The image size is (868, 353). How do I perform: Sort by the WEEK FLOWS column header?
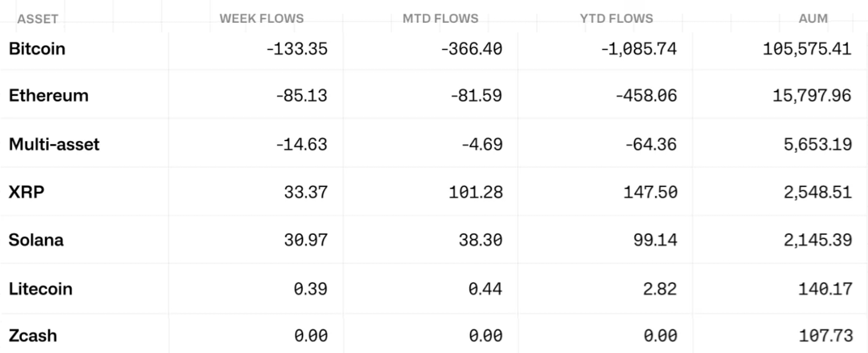[x=261, y=18]
